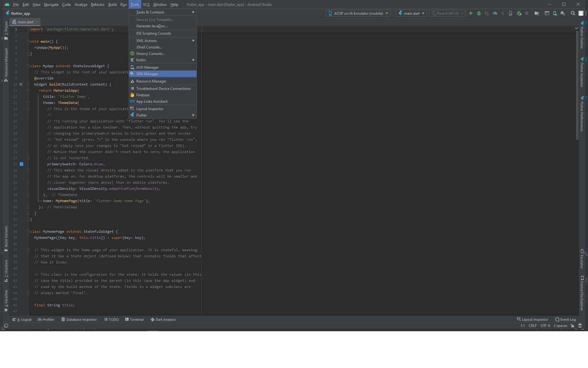Expand the Kotlin submenu
This screenshot has height=368, width=588.
coord(163,60)
